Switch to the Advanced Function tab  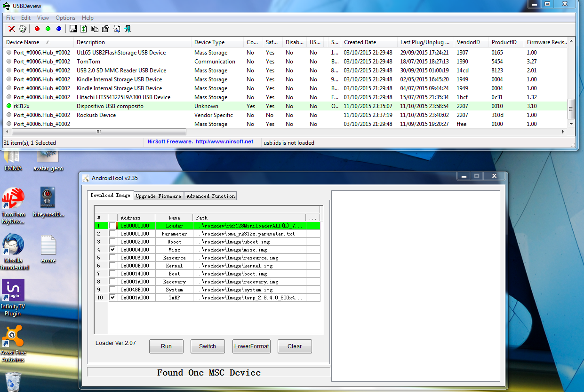pyautogui.click(x=210, y=196)
